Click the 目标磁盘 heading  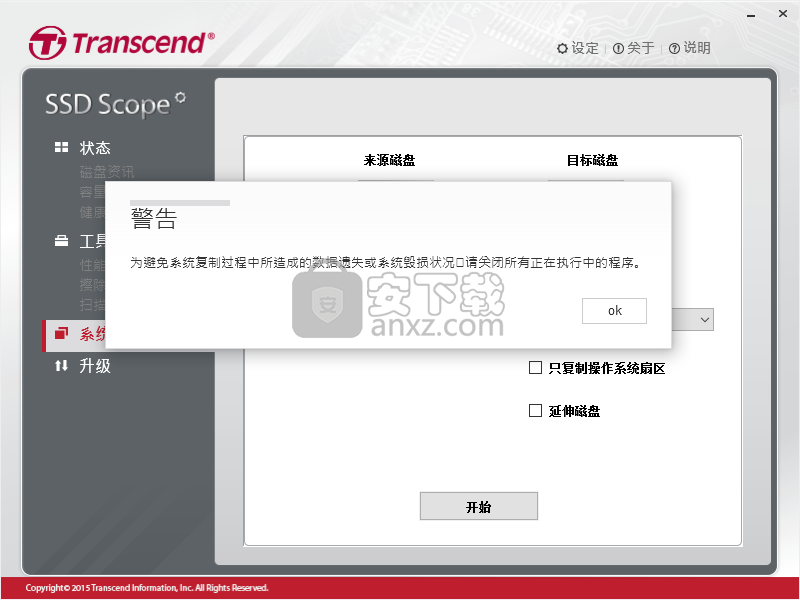click(592, 160)
